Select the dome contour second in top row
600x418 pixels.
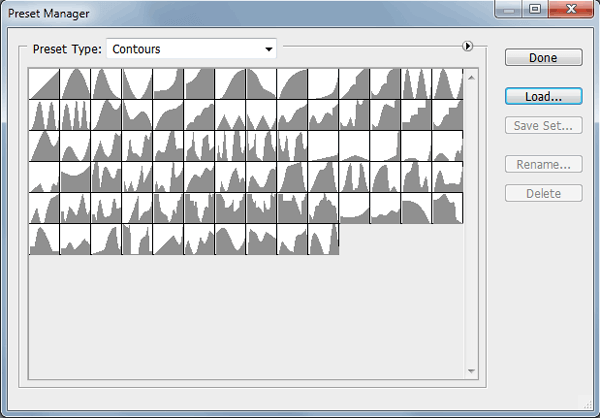point(76,84)
